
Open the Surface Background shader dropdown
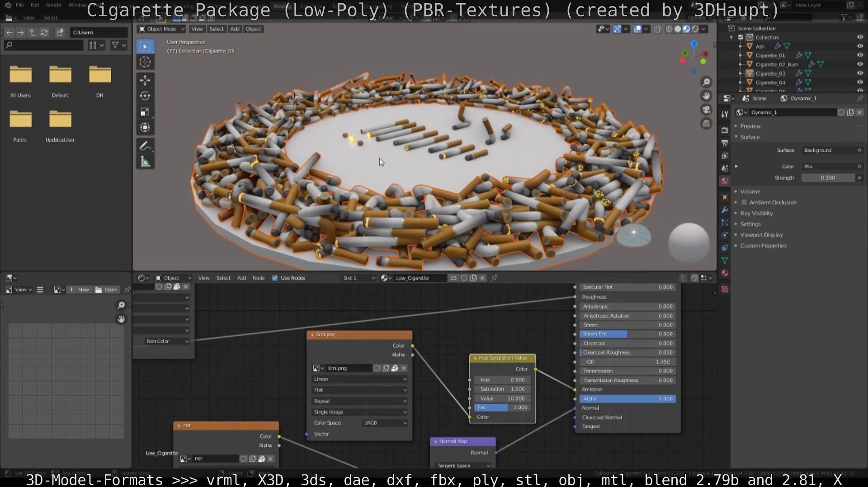pos(832,150)
